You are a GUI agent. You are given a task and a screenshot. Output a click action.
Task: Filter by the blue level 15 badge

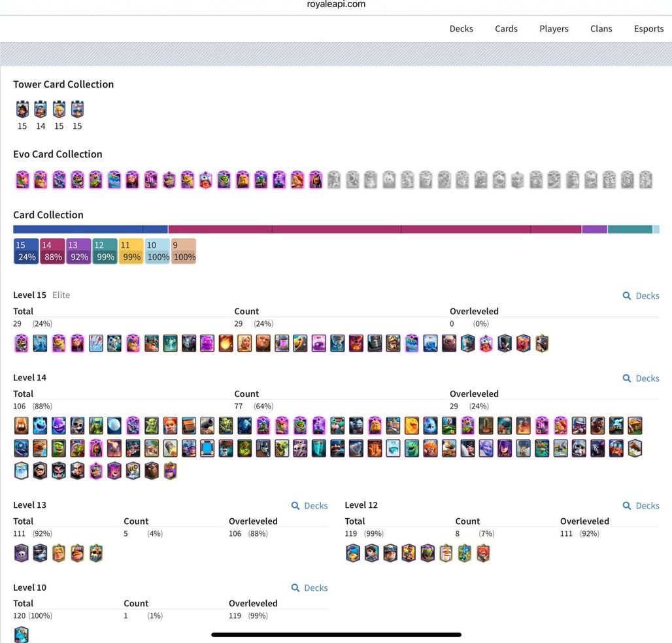pyautogui.click(x=26, y=251)
